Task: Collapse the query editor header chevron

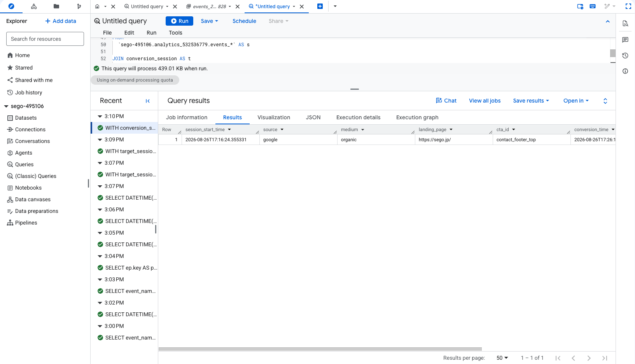Action: [x=608, y=21]
